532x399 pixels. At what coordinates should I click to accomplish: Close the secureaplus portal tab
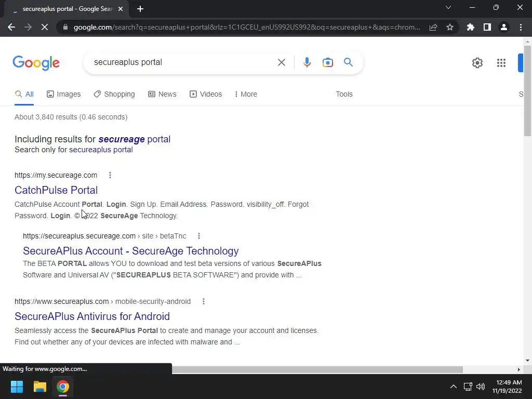pyautogui.click(x=121, y=9)
